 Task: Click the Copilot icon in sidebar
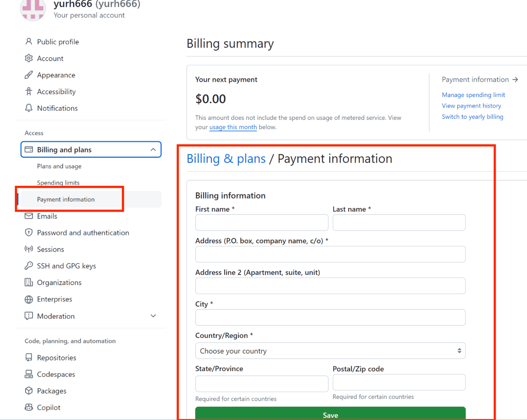29,407
